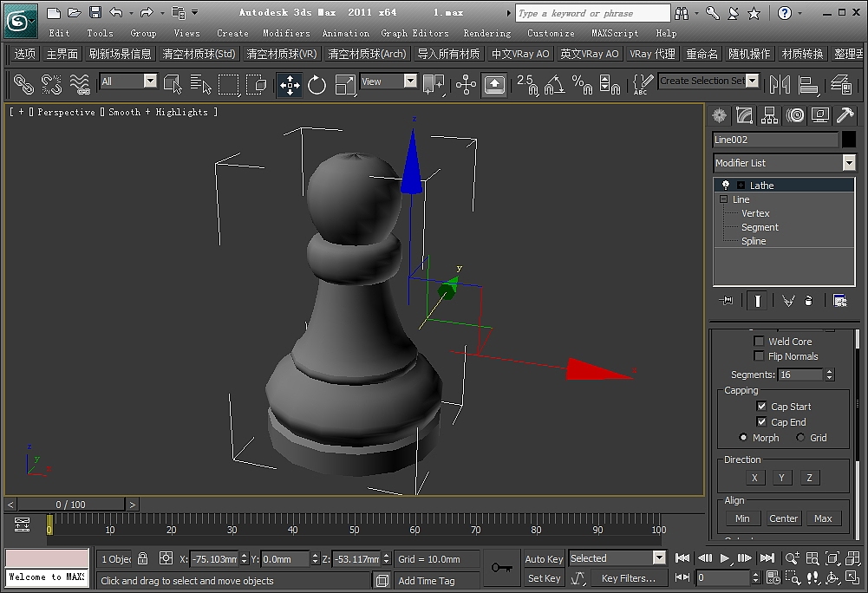
Task: Select the Grid capping radio button
Action: [800, 438]
